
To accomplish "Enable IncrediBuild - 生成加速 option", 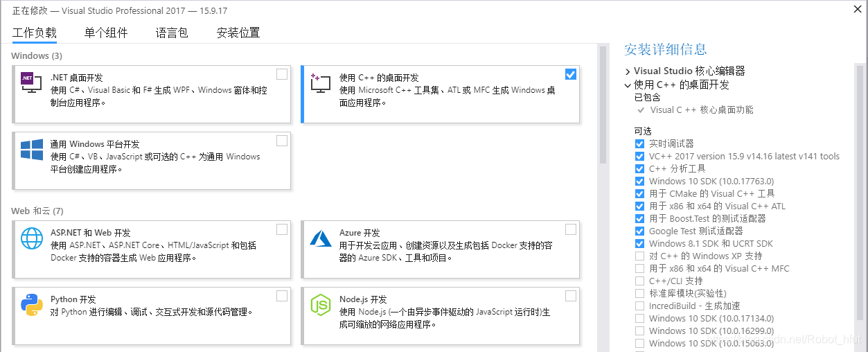I will (x=639, y=306).
